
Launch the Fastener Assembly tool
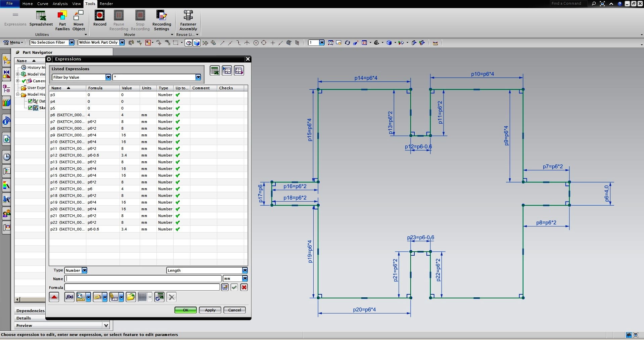click(x=188, y=15)
